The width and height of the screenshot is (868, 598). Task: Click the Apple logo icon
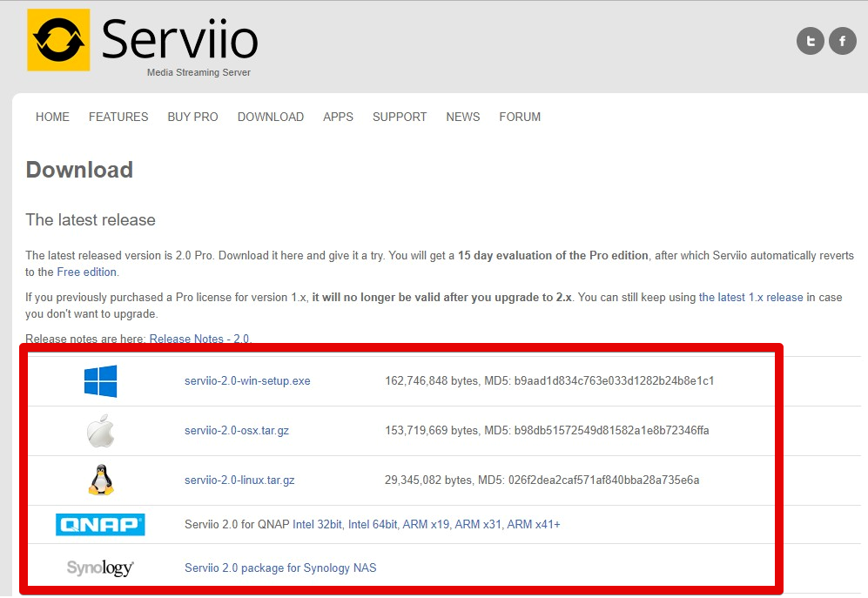click(100, 431)
